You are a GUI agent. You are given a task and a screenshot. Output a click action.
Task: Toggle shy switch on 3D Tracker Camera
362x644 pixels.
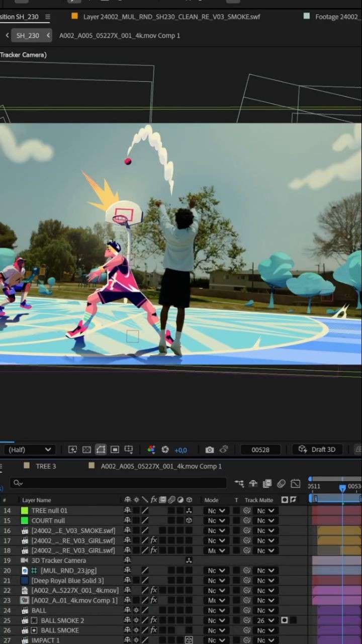point(127,560)
